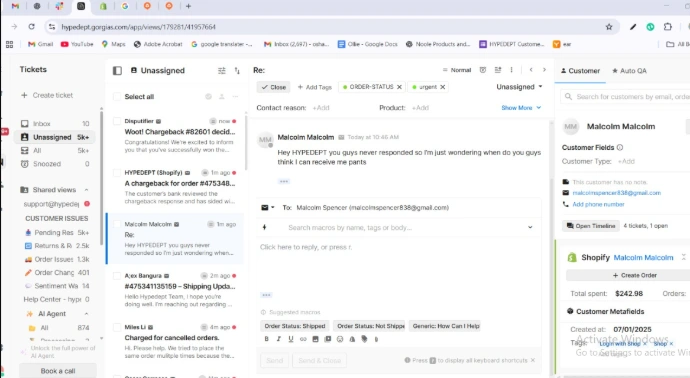Image resolution: width=690 pixels, height=378 pixels.
Task: Open the Unassigned assignee dropdown
Action: [519, 87]
